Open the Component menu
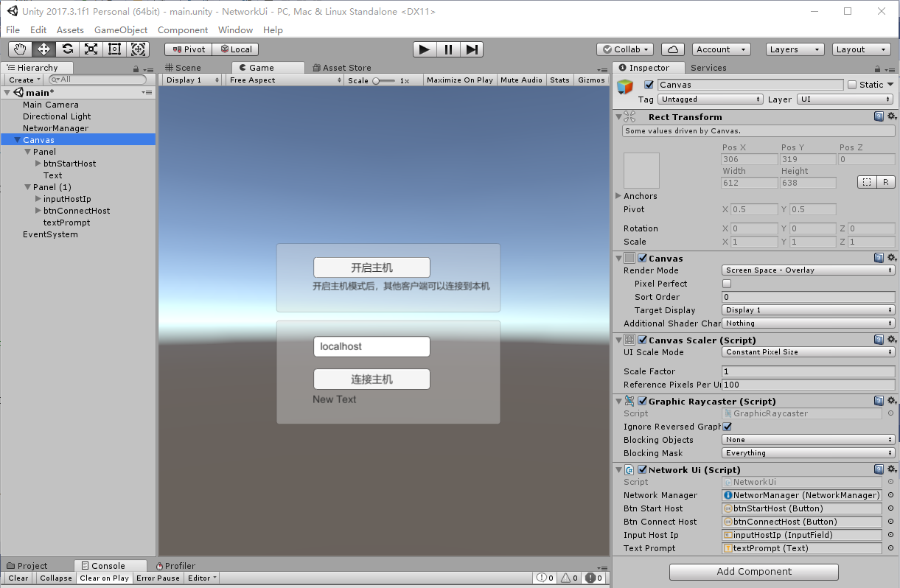 [x=183, y=30]
